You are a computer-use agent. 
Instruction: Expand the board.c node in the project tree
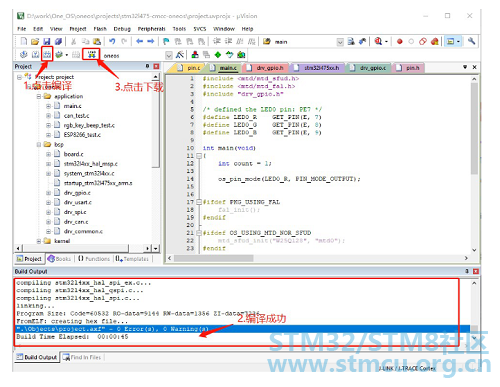[48, 154]
